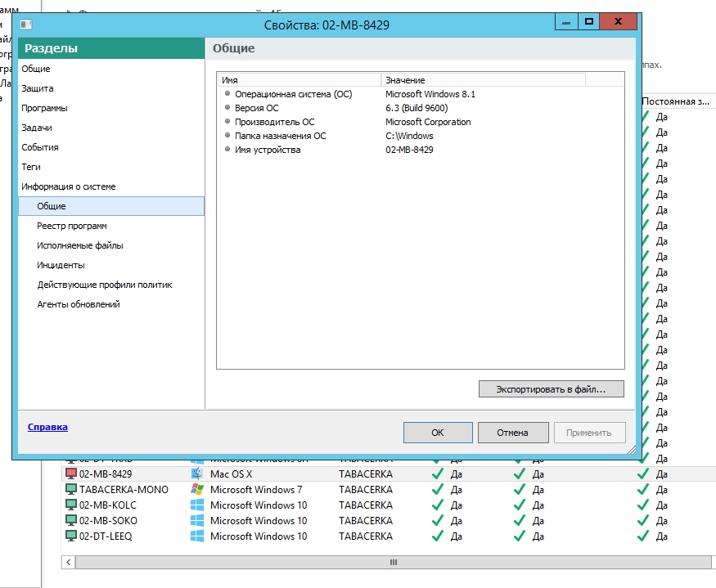Click Mac OS X text in device list
Image resolution: width=716 pixels, height=588 pixels.
[231, 474]
